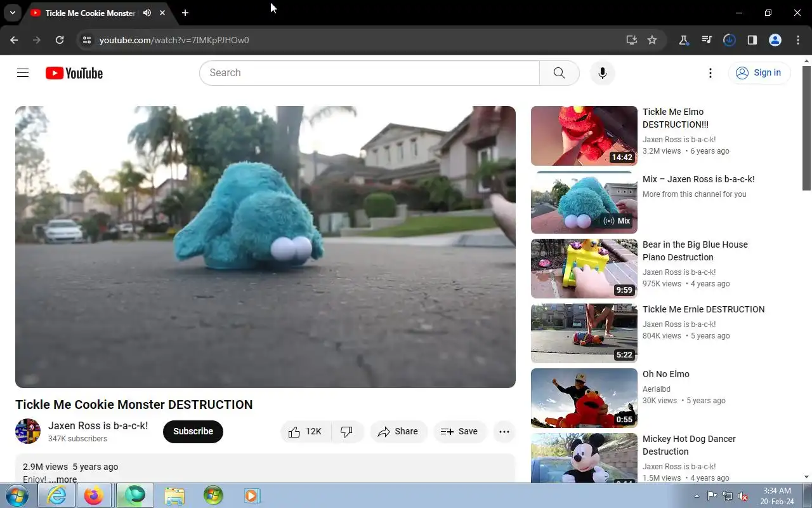Open media controls icon in toolbar
The image size is (812, 508).
pos(707,40)
